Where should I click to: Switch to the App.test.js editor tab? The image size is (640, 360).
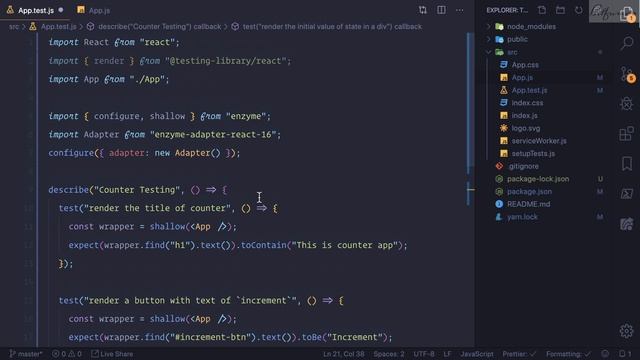(36, 10)
